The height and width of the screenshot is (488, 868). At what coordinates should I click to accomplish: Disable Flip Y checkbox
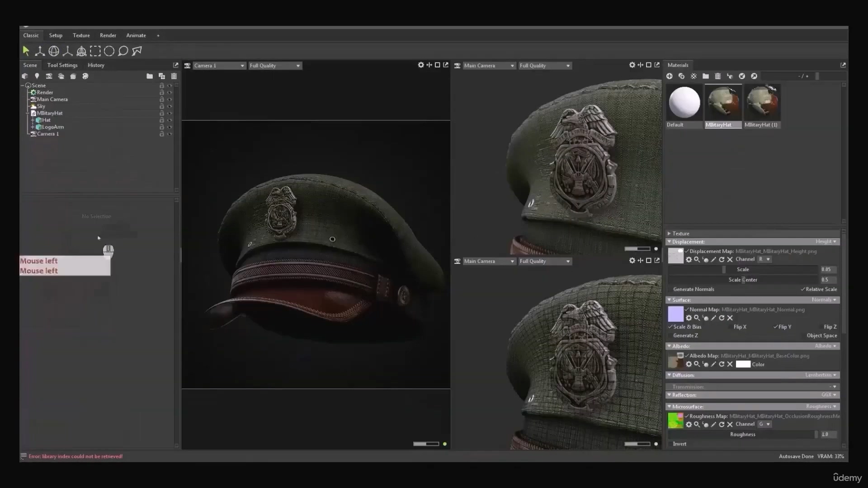[x=776, y=327]
